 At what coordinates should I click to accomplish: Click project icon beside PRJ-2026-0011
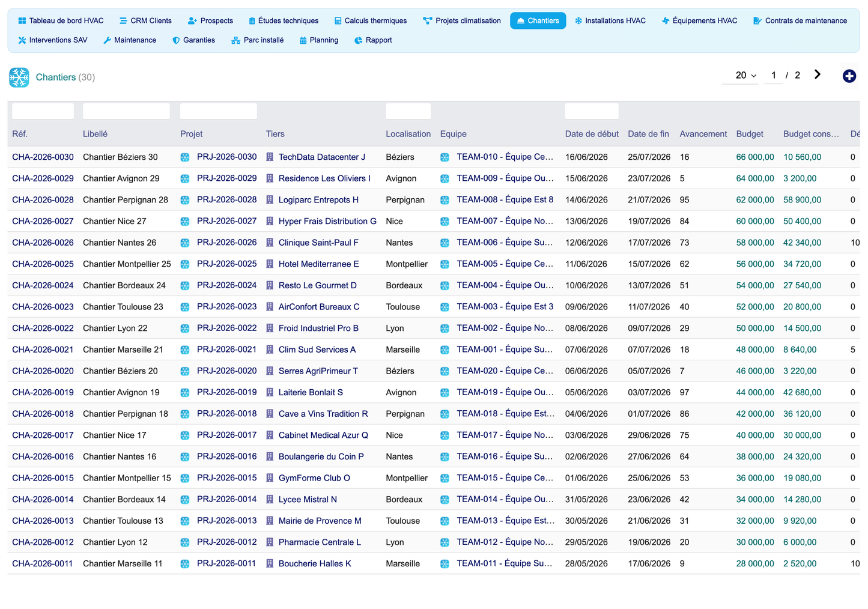[x=185, y=564]
